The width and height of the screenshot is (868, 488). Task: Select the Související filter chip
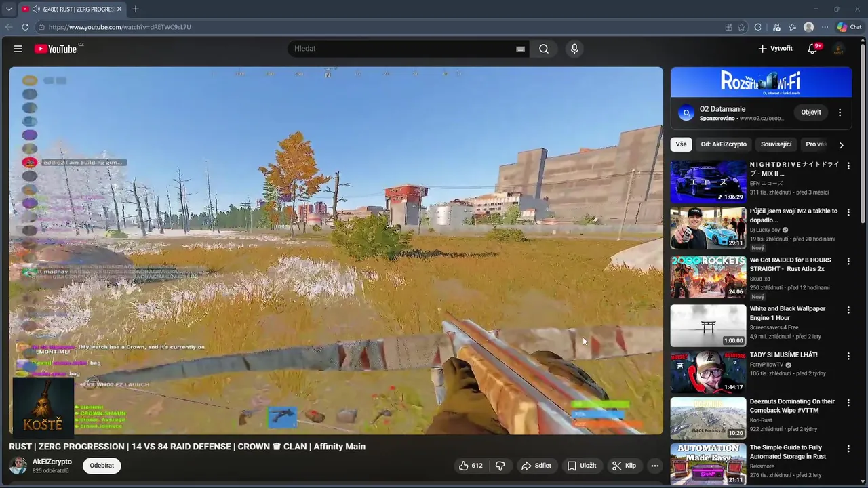tap(776, 144)
